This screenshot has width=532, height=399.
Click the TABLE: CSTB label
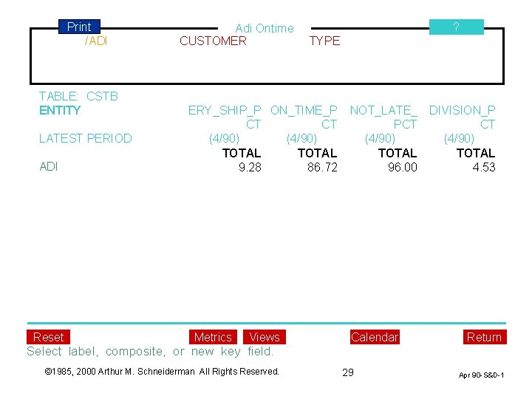tap(78, 96)
